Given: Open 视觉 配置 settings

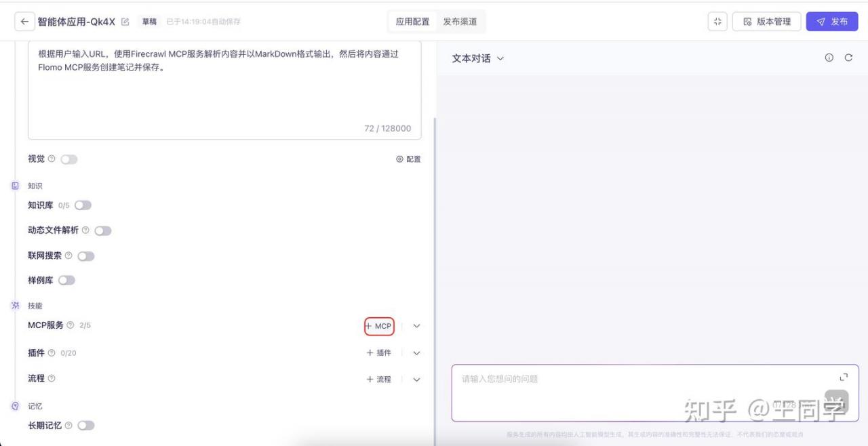Looking at the screenshot, I should point(408,159).
